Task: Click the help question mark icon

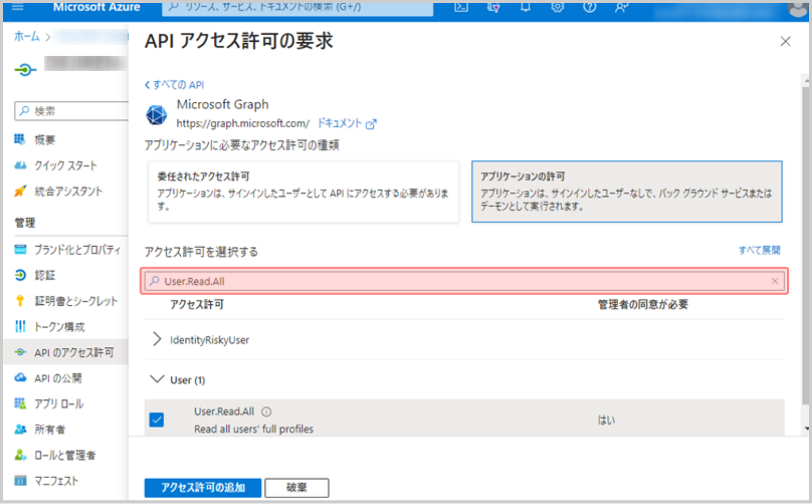Action: click(589, 7)
